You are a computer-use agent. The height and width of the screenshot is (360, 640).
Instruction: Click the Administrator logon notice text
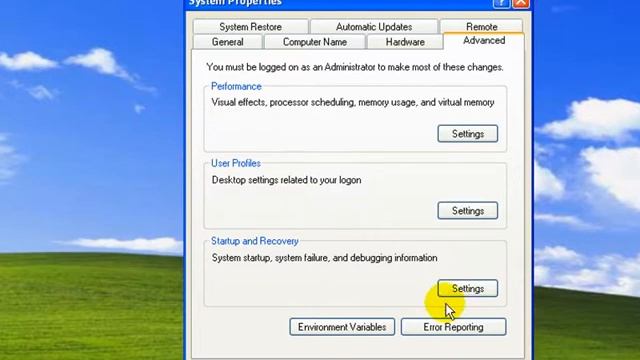355,67
